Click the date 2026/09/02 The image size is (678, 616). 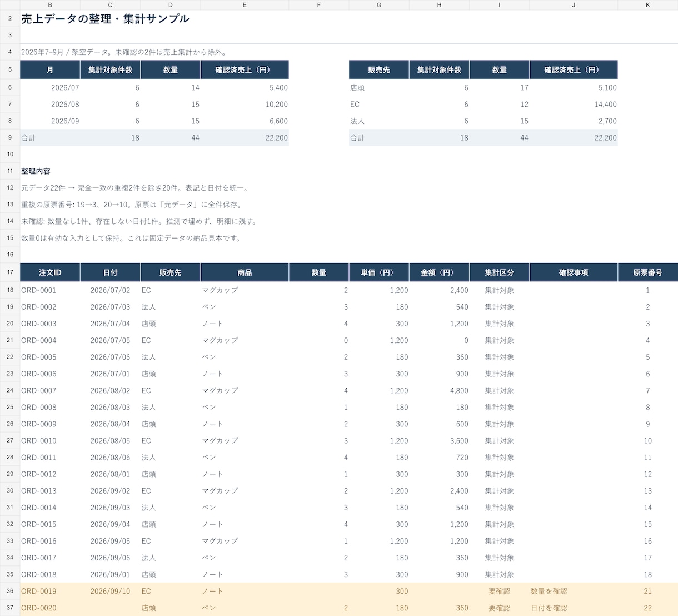point(110,490)
